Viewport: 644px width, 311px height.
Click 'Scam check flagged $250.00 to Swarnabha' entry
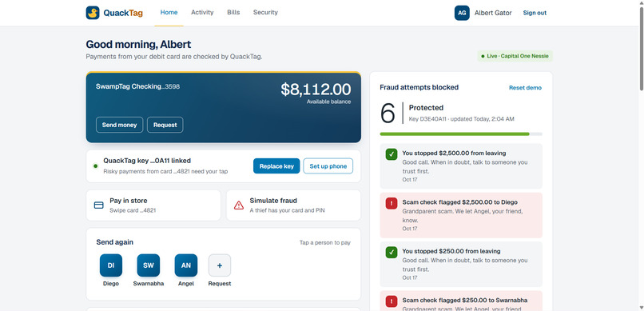(461, 301)
